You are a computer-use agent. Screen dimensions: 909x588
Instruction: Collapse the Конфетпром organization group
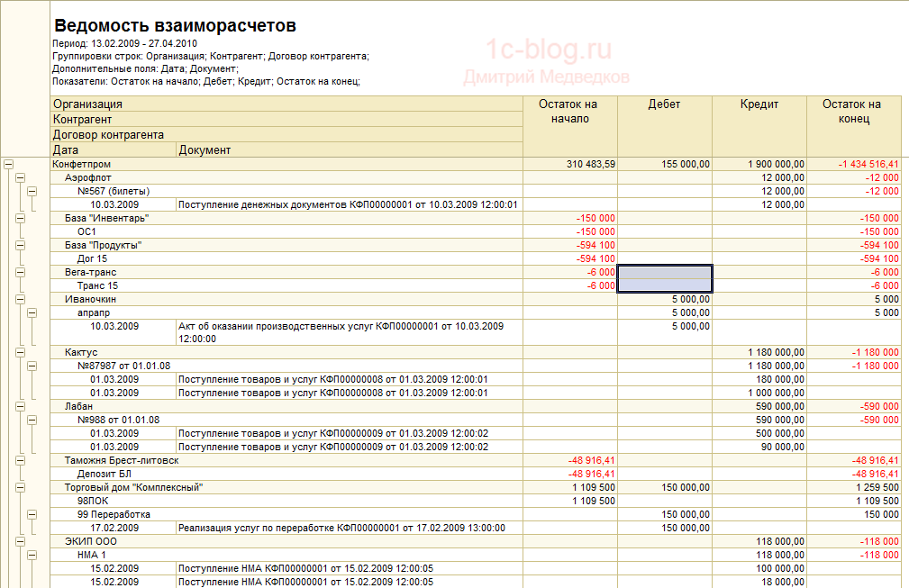[9, 165]
